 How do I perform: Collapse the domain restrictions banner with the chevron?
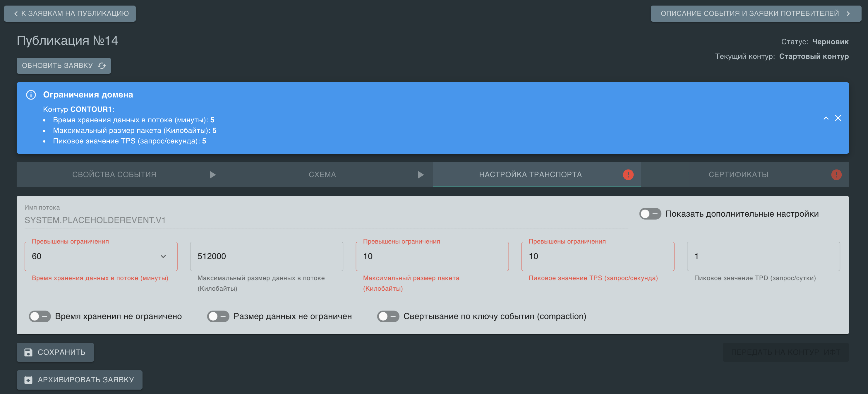(826, 118)
